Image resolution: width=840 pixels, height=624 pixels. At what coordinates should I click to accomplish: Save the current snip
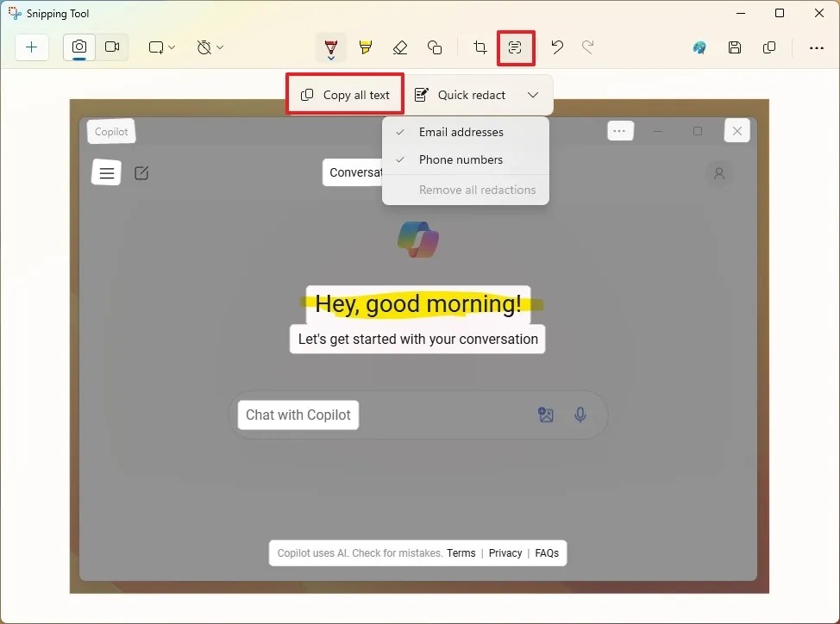735,47
